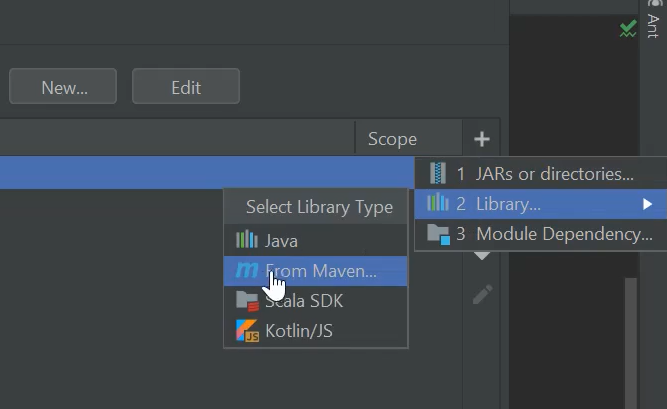Click the green checkmark inspection icon

(627, 30)
